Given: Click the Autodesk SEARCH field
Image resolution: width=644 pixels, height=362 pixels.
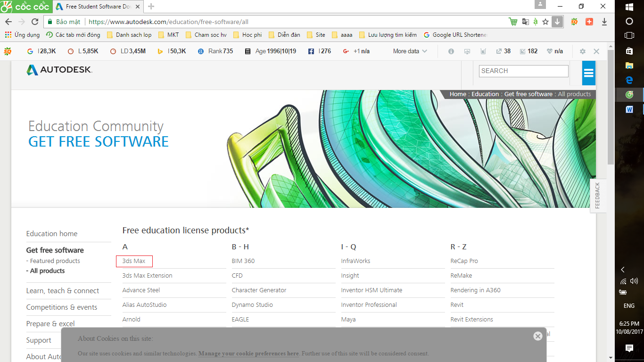Looking at the screenshot, I should [x=523, y=71].
